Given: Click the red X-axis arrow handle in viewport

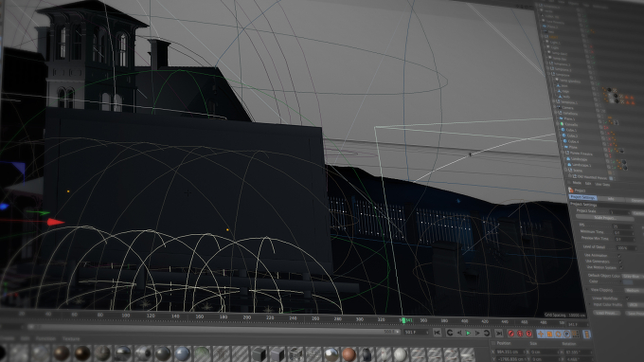Looking at the screenshot, I should [x=56, y=223].
